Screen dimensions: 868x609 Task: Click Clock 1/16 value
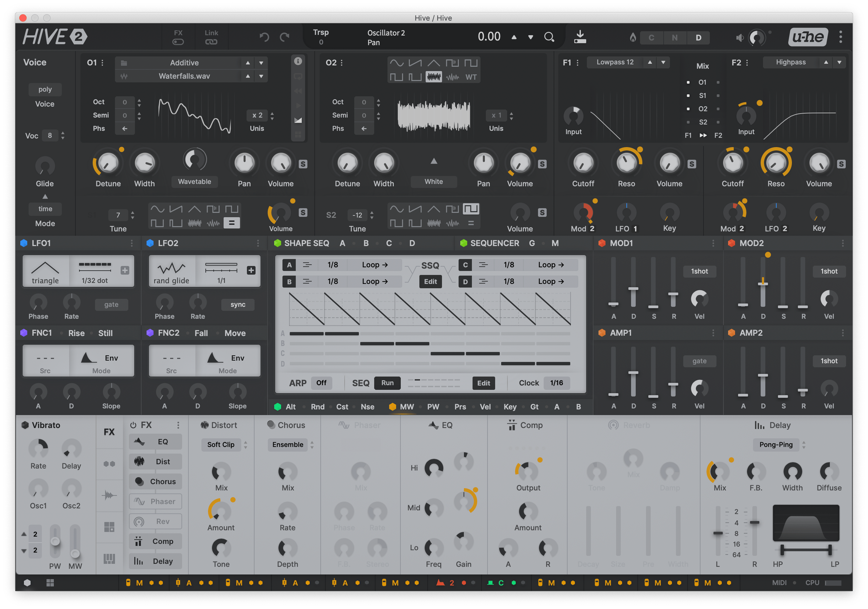557,383
